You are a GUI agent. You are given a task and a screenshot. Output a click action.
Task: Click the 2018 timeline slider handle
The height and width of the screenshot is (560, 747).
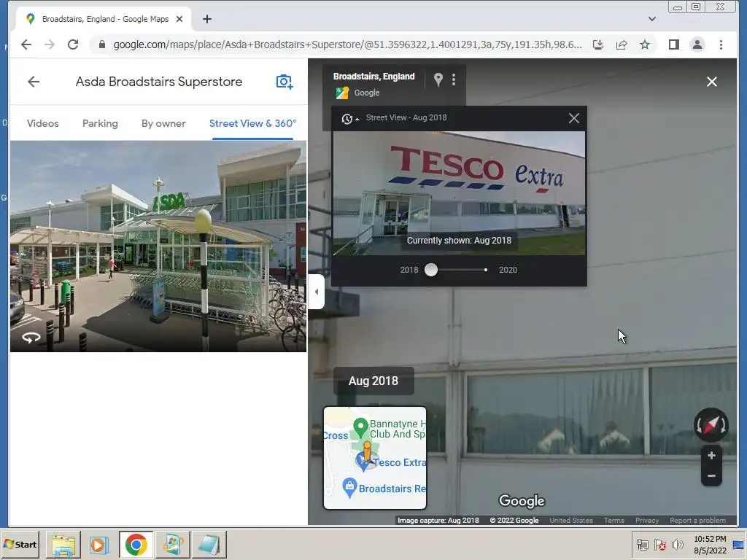click(430, 270)
